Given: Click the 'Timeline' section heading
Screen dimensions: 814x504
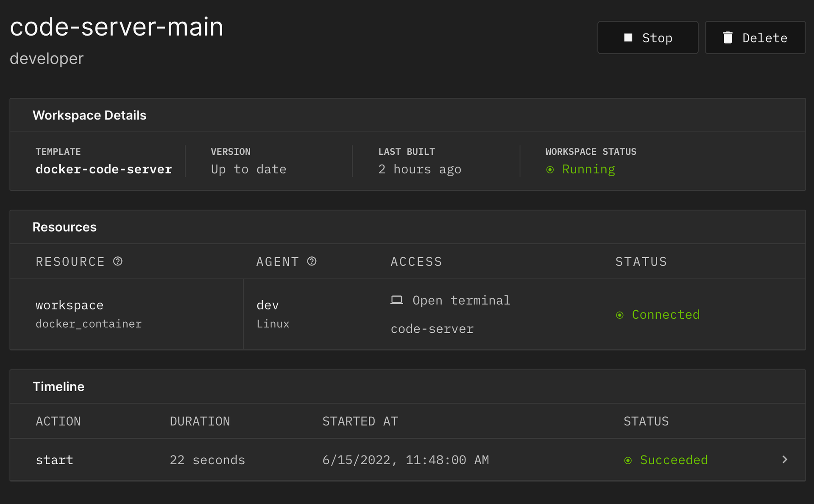Looking at the screenshot, I should (59, 387).
